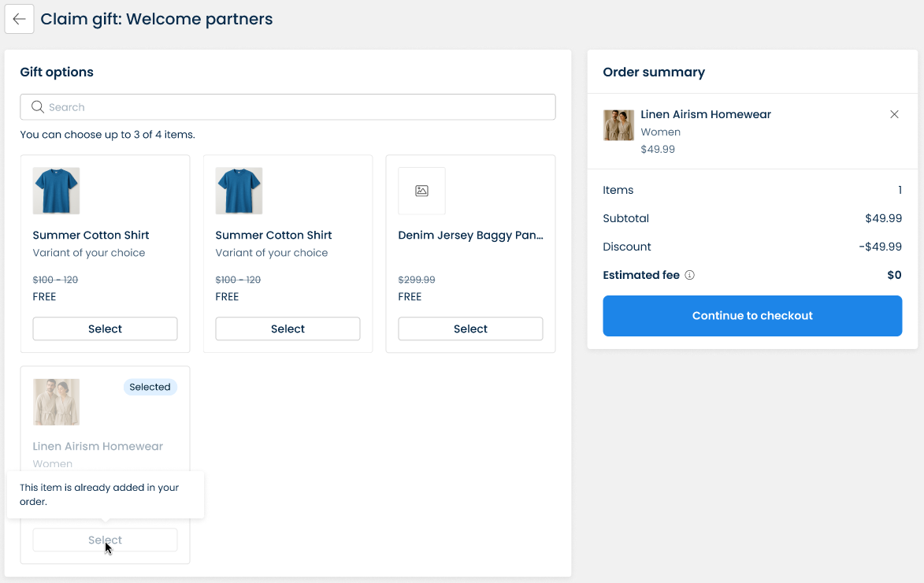Click the Denim Jersey placeholder image icon
Image resolution: width=924 pixels, height=583 pixels.
(421, 191)
